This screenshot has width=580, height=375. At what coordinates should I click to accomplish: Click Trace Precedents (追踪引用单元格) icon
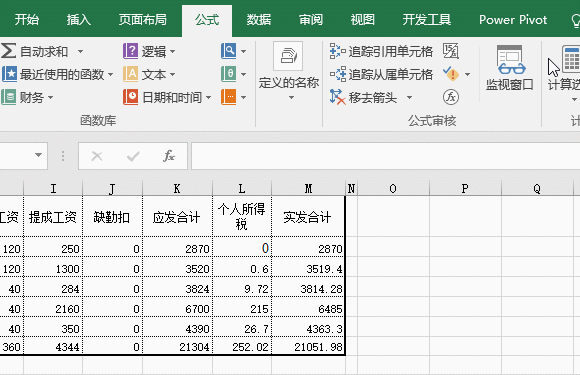(x=337, y=51)
